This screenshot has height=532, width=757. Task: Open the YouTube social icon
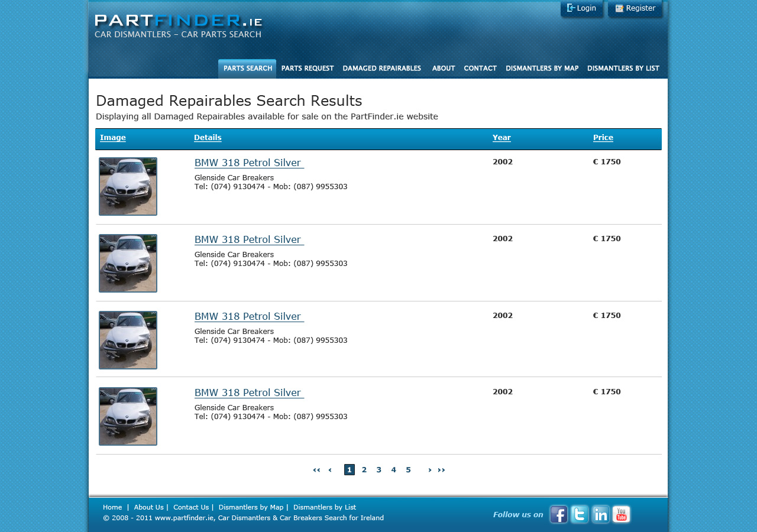pos(621,514)
